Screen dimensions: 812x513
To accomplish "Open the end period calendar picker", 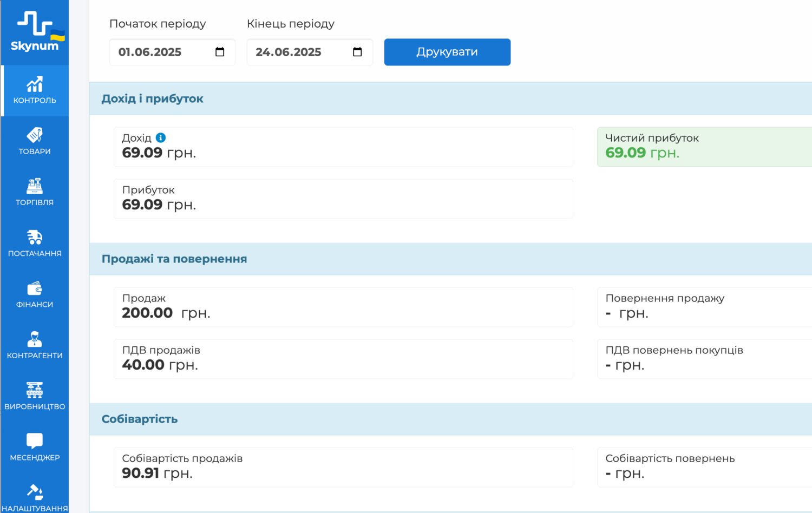I will tap(357, 52).
